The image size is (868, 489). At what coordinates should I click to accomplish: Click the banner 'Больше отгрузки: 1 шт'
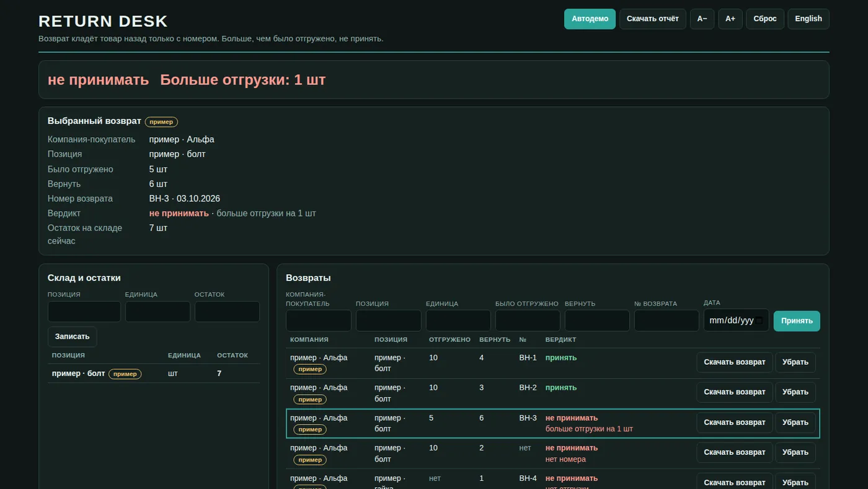click(x=243, y=79)
